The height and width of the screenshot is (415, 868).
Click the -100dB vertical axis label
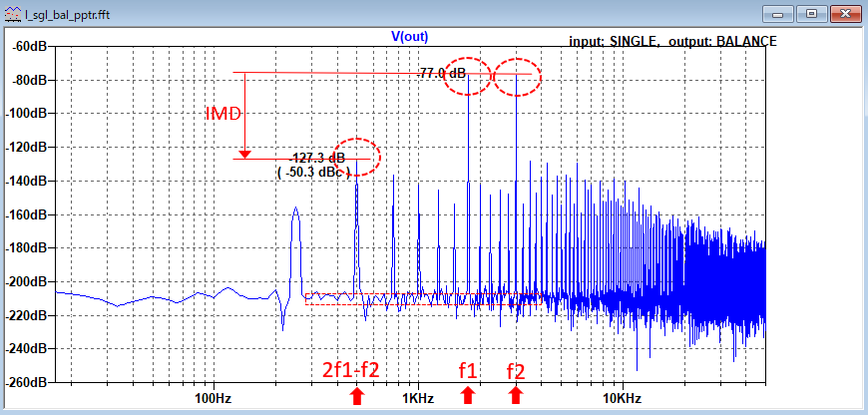tap(26, 114)
